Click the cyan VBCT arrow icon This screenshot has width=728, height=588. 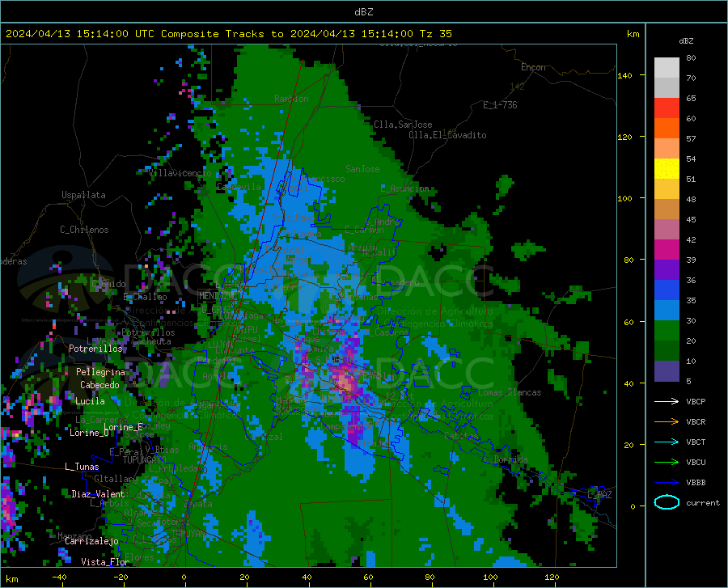(667, 442)
